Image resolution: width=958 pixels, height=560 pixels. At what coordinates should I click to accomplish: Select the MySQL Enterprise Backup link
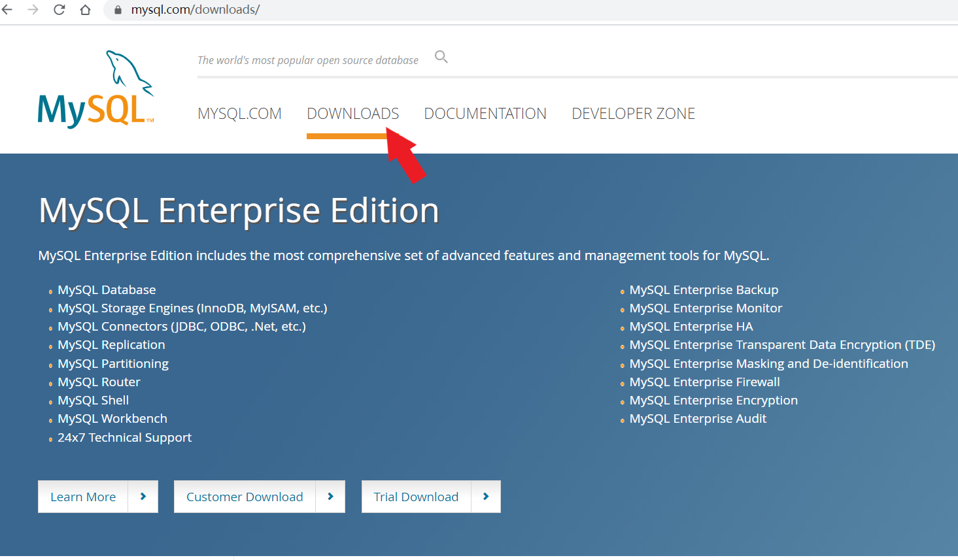click(x=704, y=289)
